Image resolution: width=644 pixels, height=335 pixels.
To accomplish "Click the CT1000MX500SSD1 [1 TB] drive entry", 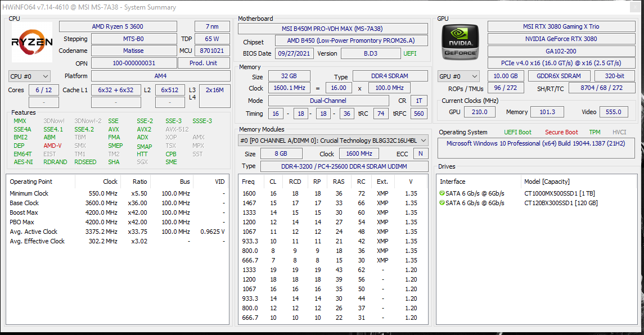I will pos(560,193).
